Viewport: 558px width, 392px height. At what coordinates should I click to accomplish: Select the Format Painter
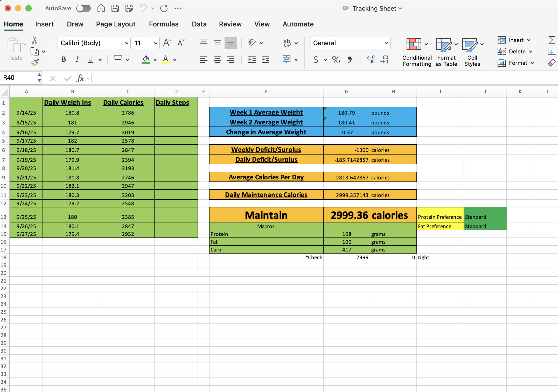click(34, 62)
